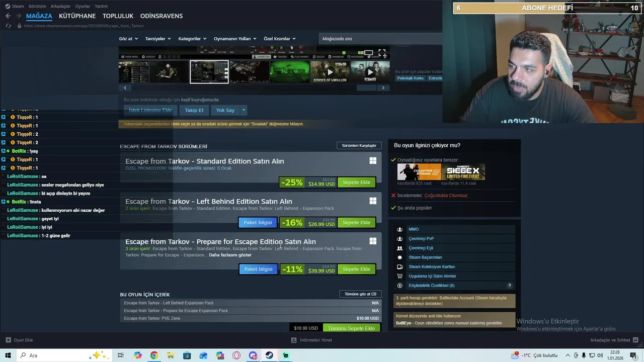Image resolution: width=644 pixels, height=362 pixels.
Task: Expand the Tavsiyeler dropdown
Action: click(158, 39)
